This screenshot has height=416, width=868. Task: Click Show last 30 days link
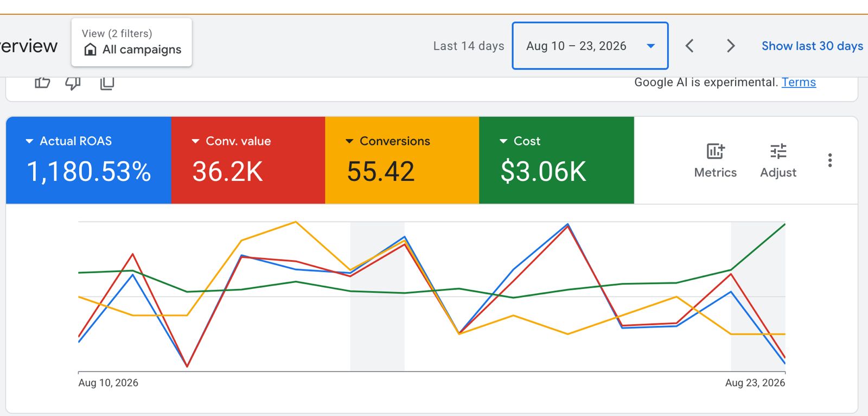click(x=812, y=46)
